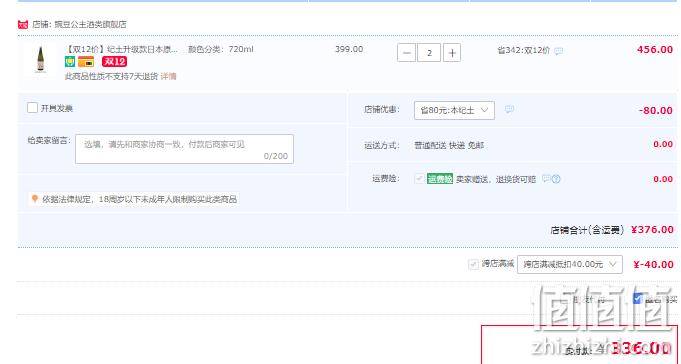
Task: Click the 普通配送 快递 免邮 shipping method text
Action: [x=449, y=145]
